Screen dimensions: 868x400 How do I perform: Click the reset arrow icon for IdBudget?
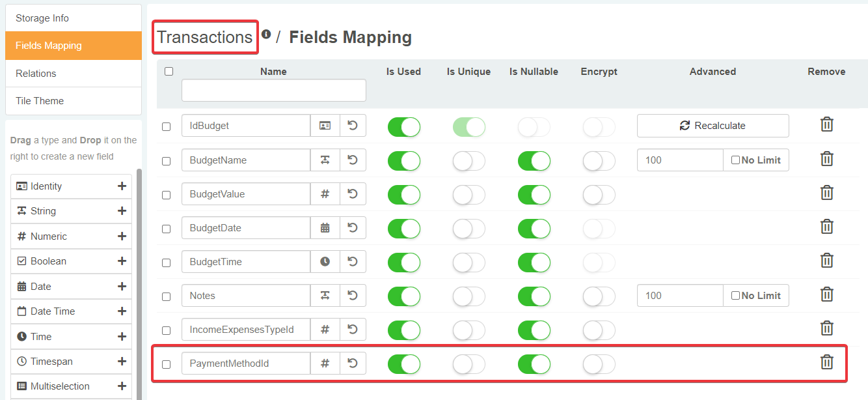(x=353, y=126)
